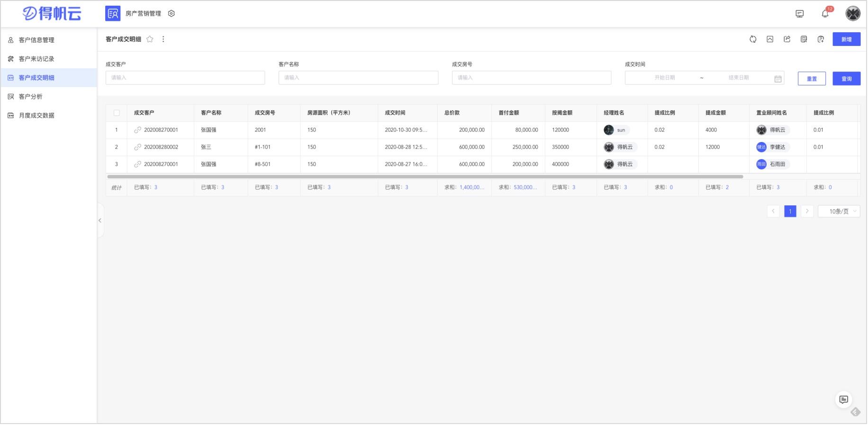Click the 成交房号 filter input
Viewport: 868px width, 425px height.
[x=532, y=78]
